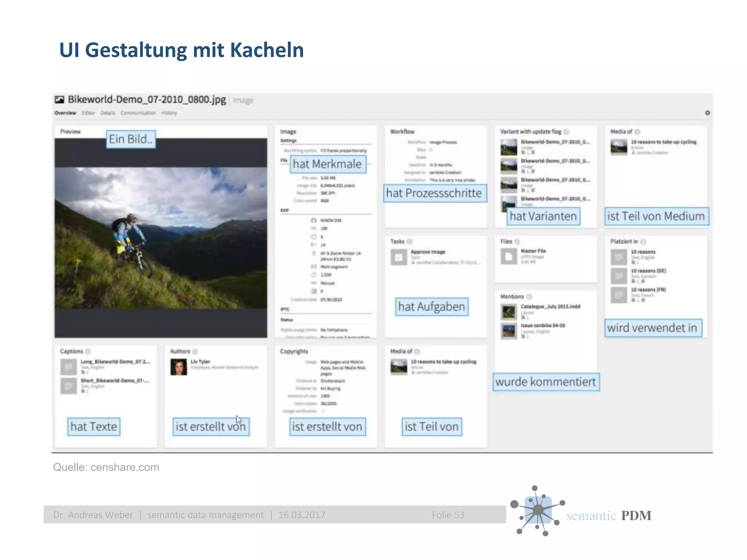Open the Short_Bikeworld-Demo caption link
Screen dimensions: 747x560
115,380
